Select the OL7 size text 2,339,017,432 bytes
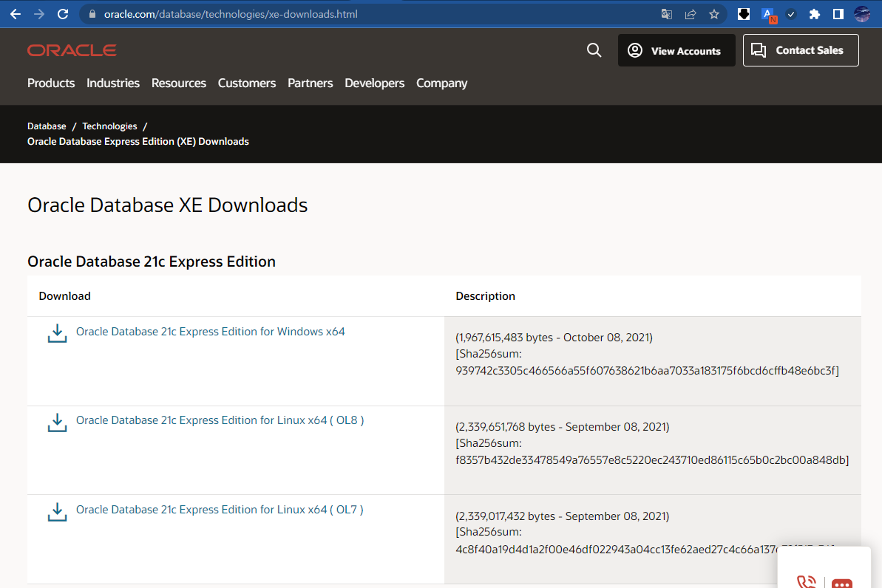 [x=507, y=516]
